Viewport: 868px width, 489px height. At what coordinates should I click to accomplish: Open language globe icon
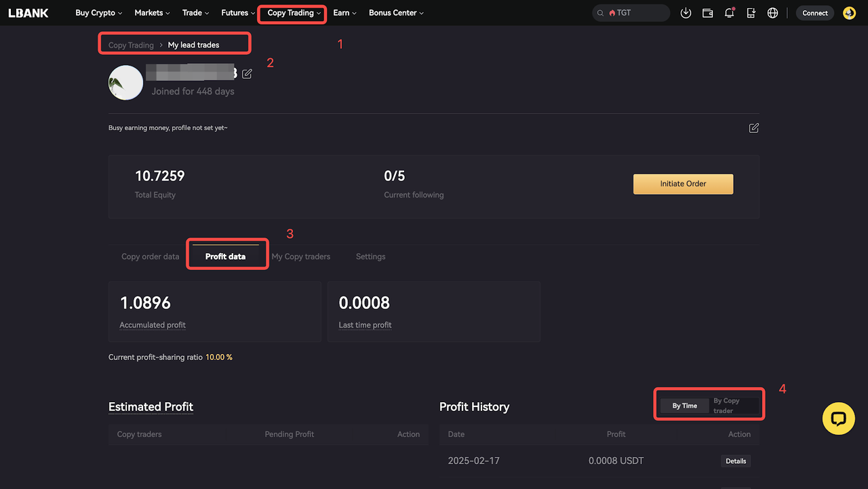point(772,13)
